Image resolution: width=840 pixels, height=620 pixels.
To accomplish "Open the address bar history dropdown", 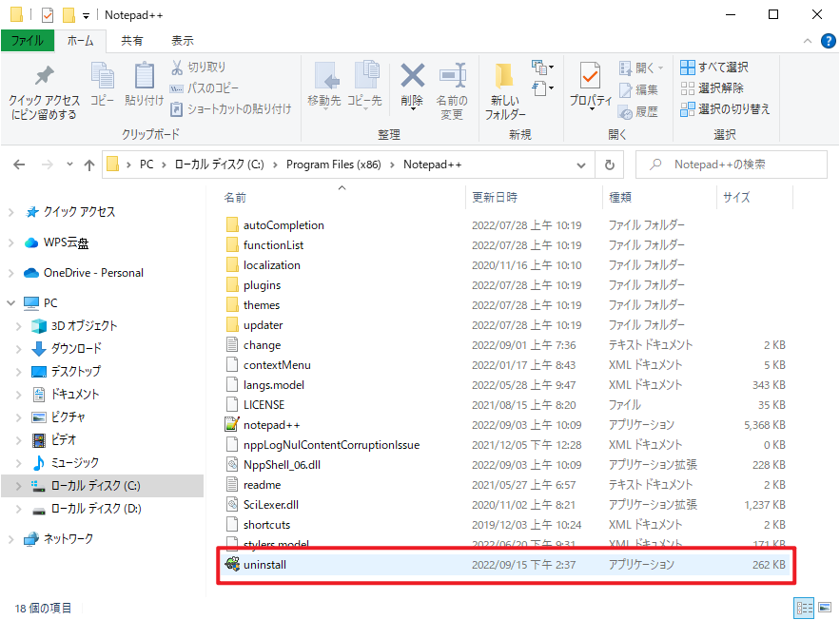I will [581, 165].
